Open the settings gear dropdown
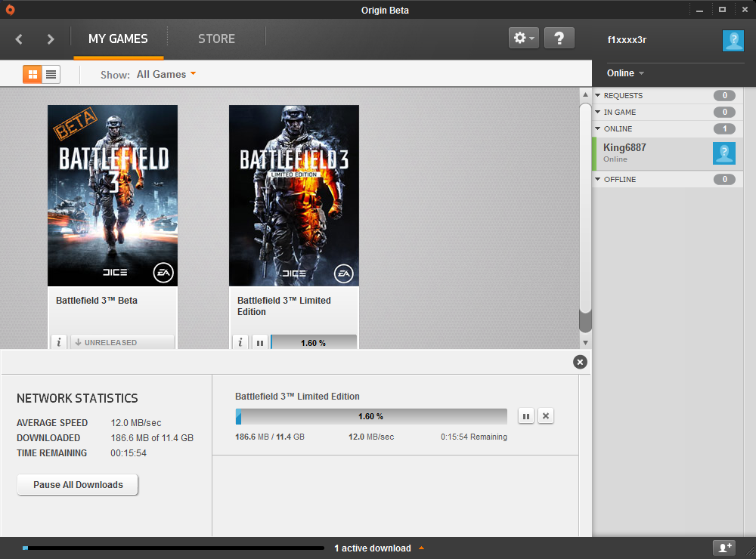Screen dimensions: 756x559 click(523, 38)
